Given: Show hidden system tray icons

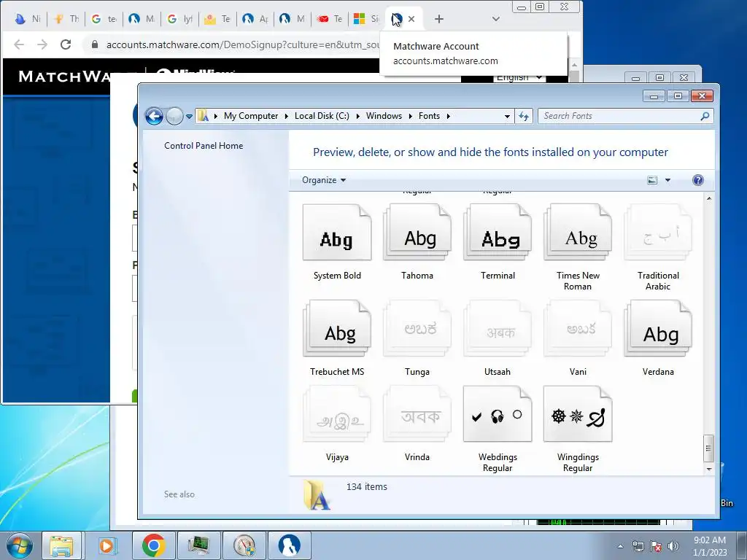Looking at the screenshot, I should pos(620,546).
